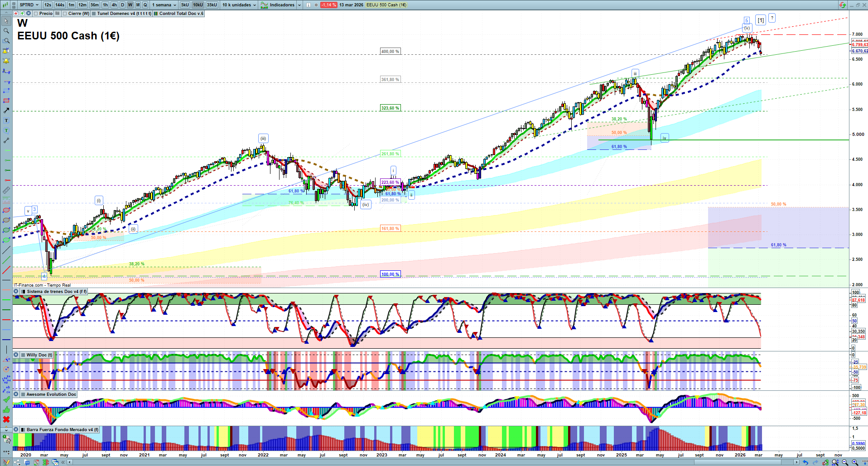This screenshot has width=868, height=466.
Task: Close the Willy Doc indicator panel
Action: point(16,355)
